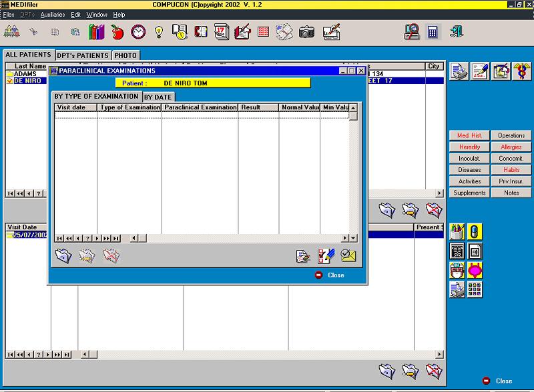The height and width of the screenshot is (392, 534).
Task: Click the Activities button
Action: click(x=469, y=181)
